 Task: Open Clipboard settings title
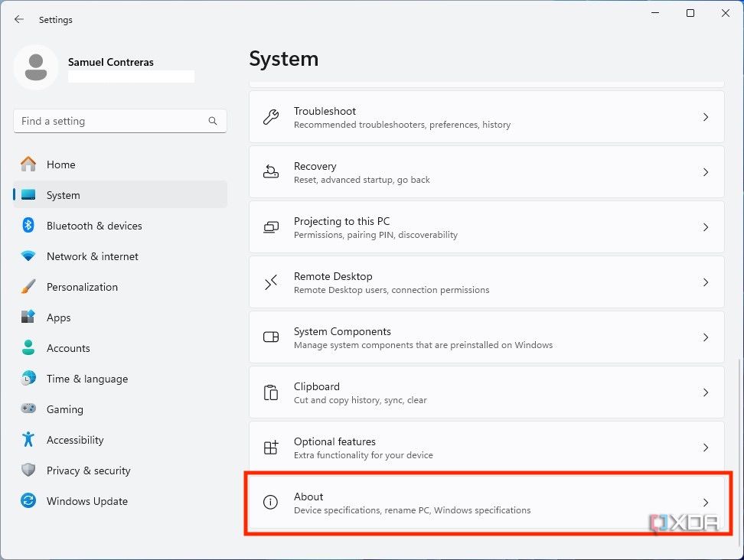pyautogui.click(x=316, y=386)
